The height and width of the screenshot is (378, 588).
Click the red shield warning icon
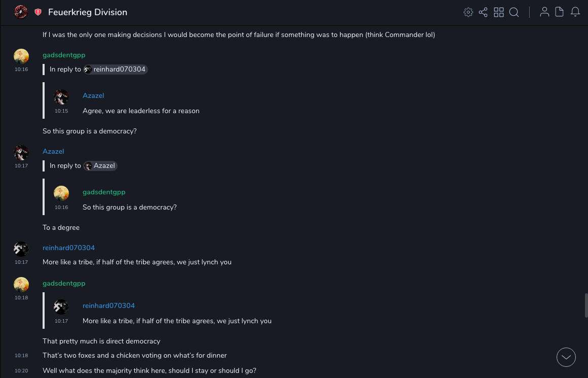point(38,12)
